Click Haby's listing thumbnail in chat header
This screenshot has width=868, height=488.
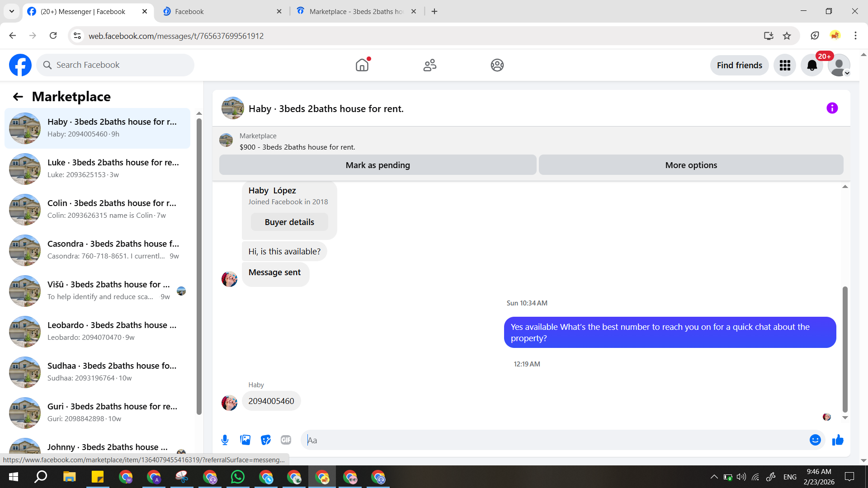pyautogui.click(x=233, y=108)
